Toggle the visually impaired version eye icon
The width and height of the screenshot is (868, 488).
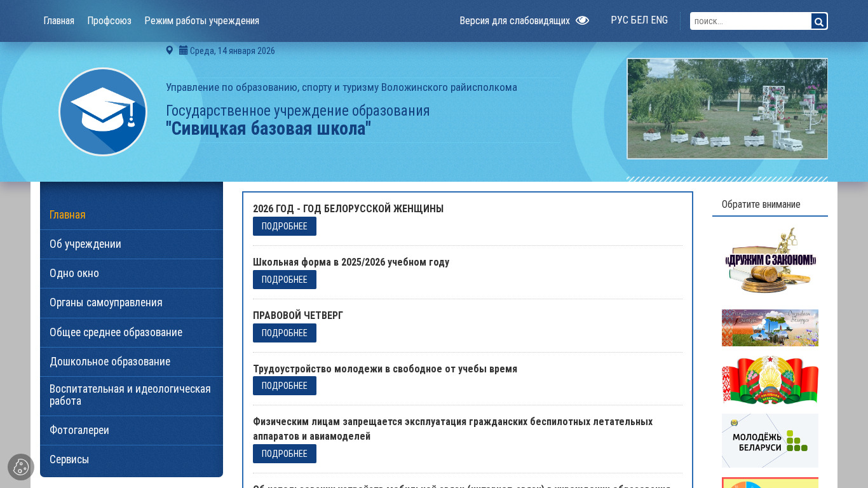[x=582, y=20]
